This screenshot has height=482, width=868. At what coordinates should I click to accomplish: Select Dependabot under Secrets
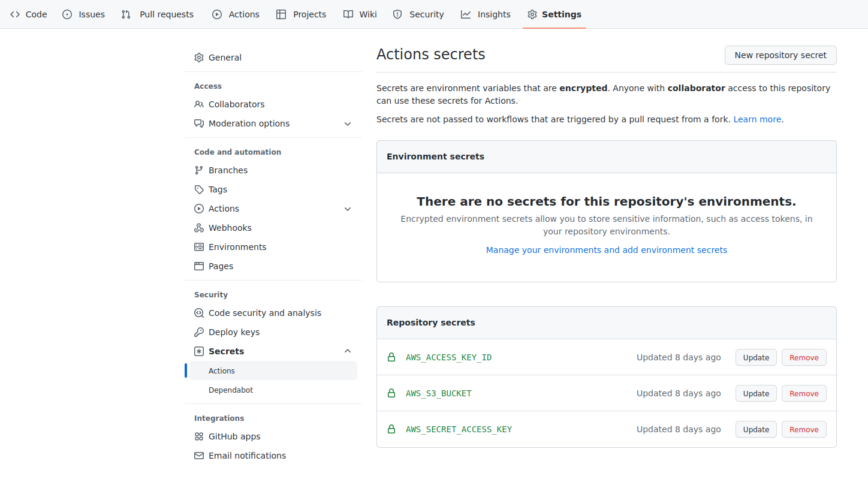(x=231, y=390)
